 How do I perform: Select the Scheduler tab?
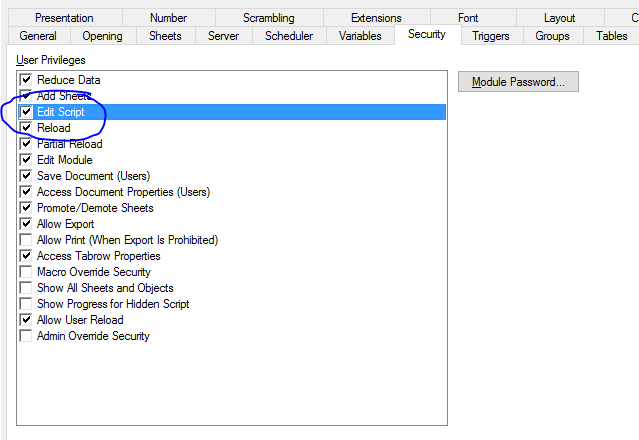coord(289,36)
